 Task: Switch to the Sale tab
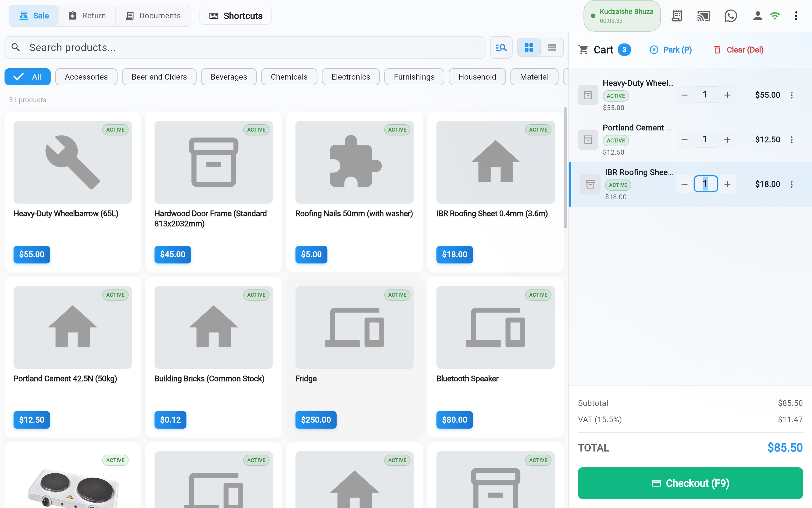click(34, 16)
